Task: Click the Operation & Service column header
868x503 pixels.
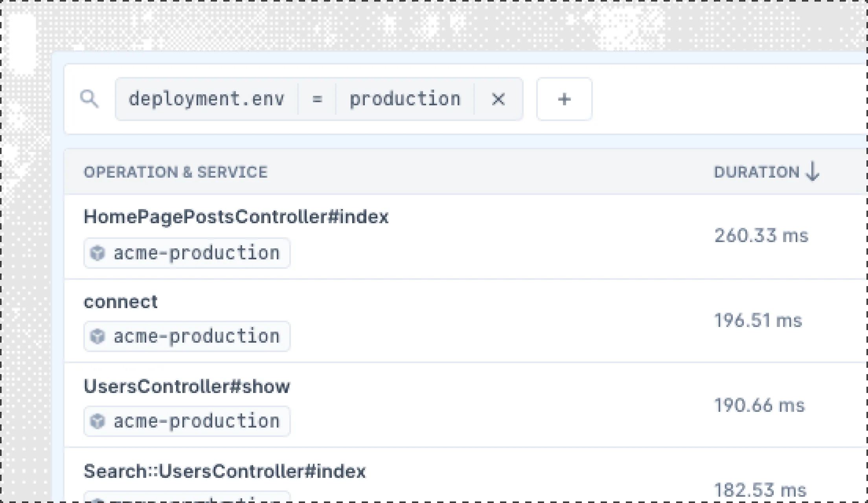Action: pos(175,172)
